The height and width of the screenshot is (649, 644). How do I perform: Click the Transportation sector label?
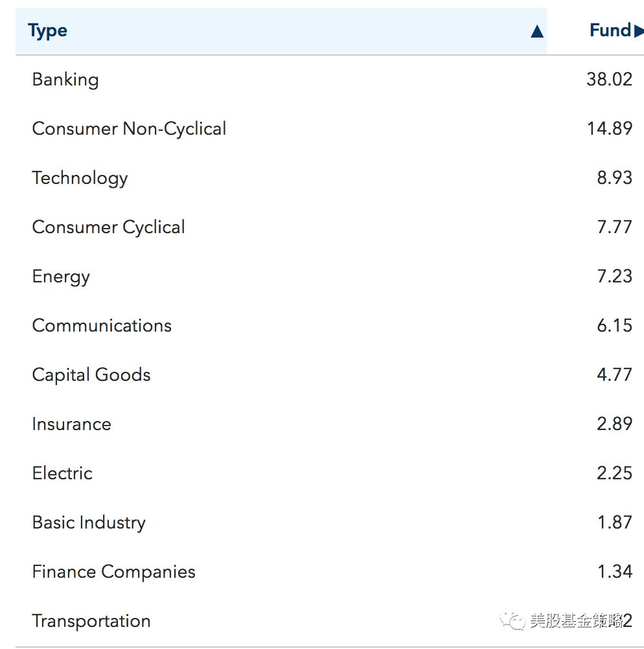91,621
